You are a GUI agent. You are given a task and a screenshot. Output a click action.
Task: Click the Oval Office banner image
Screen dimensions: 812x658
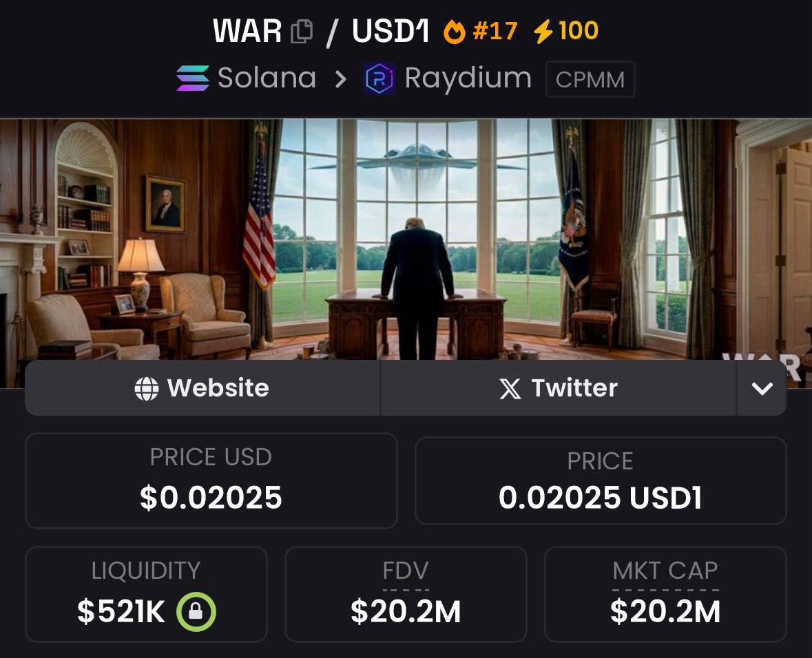(406, 239)
